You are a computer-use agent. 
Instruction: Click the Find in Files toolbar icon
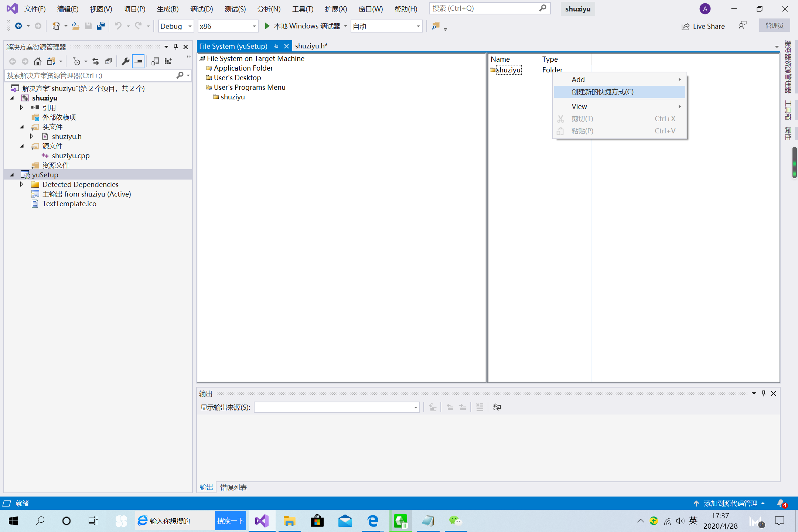436,26
